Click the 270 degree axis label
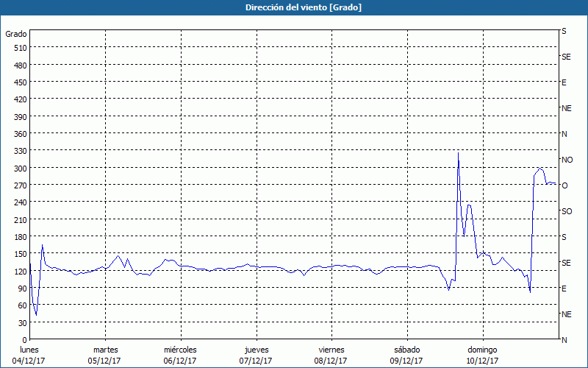Image resolution: width=588 pixels, height=368 pixels. pos(19,185)
